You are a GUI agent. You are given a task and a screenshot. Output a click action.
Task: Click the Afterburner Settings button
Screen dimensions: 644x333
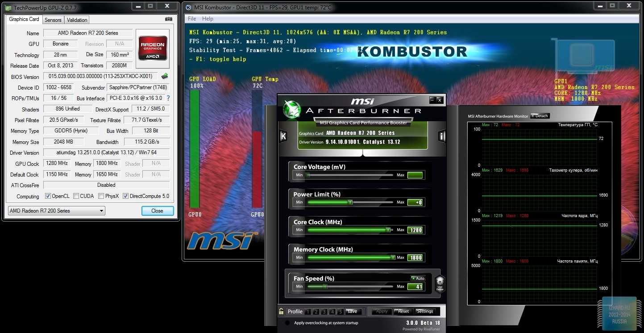[x=424, y=311]
